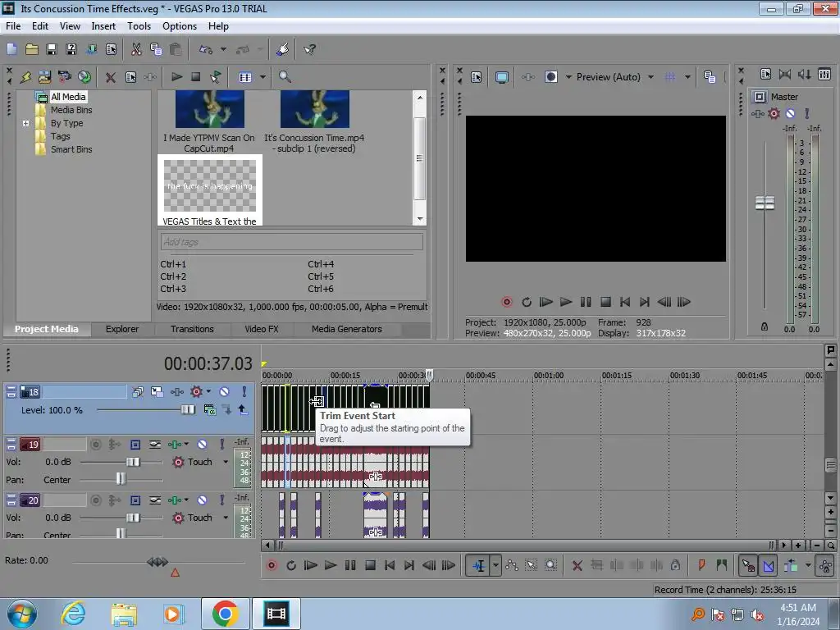840x630 pixels.
Task: Open a project with the Open folder icon
Action: [32, 49]
